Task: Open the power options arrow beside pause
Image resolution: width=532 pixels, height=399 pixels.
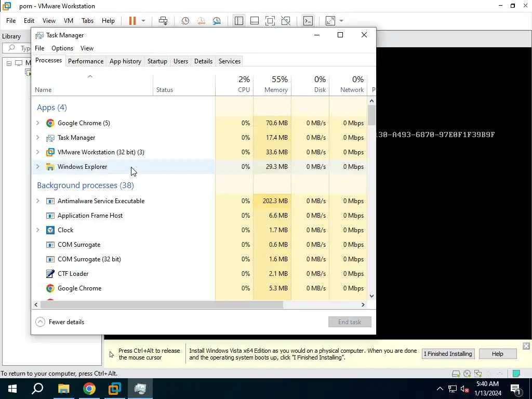Action: (143, 21)
